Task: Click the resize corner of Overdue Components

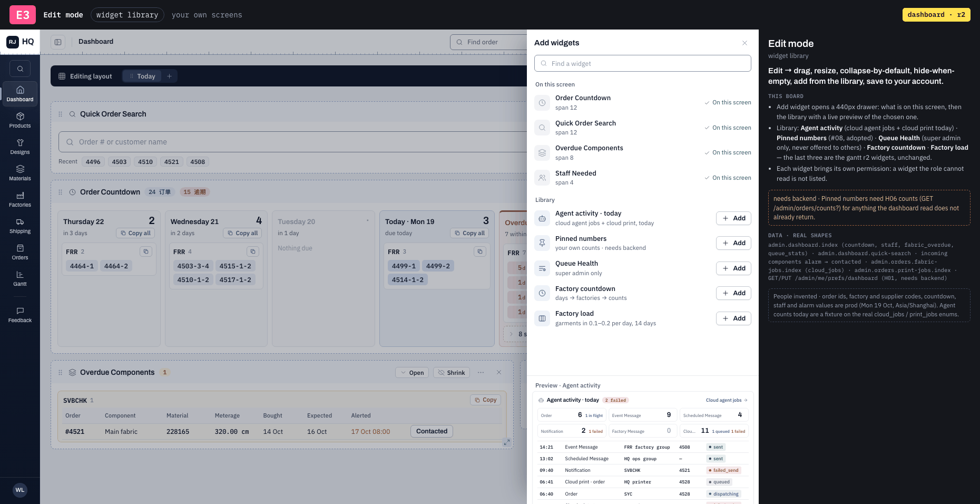Action: click(x=506, y=442)
